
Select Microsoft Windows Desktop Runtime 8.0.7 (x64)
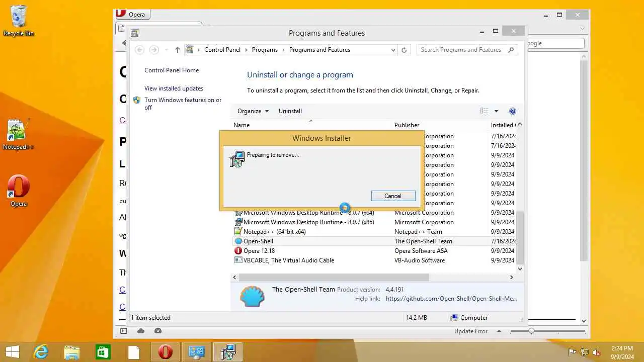coord(375,213)
